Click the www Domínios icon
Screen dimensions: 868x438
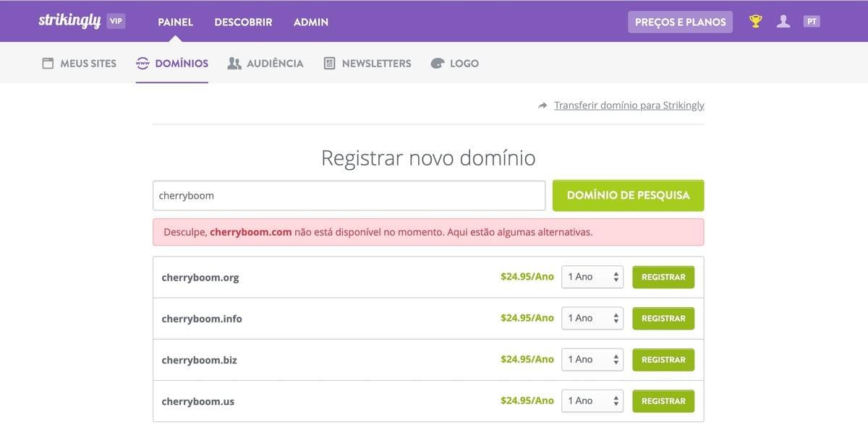142,64
